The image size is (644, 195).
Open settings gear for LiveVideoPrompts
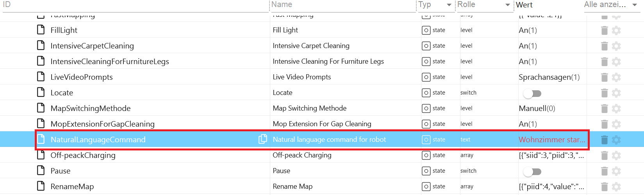[x=616, y=77]
